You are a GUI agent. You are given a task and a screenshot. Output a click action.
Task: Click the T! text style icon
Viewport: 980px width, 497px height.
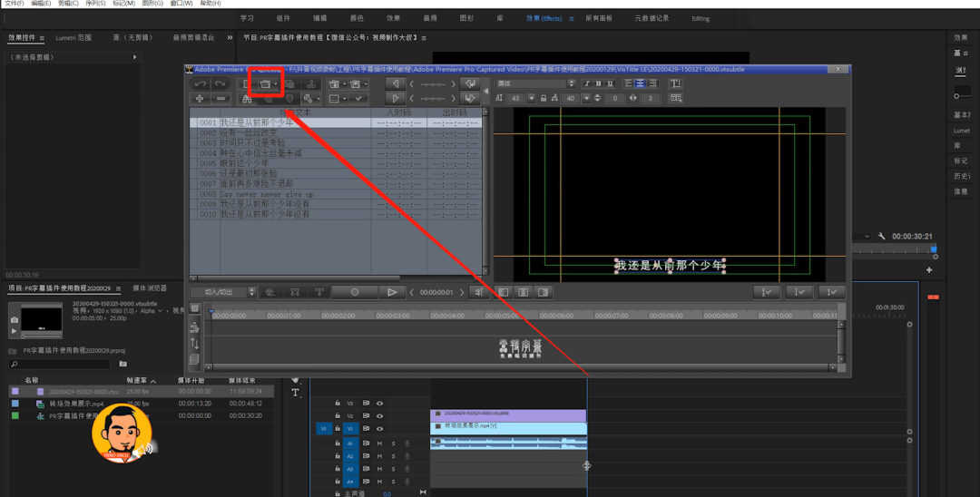click(x=676, y=83)
